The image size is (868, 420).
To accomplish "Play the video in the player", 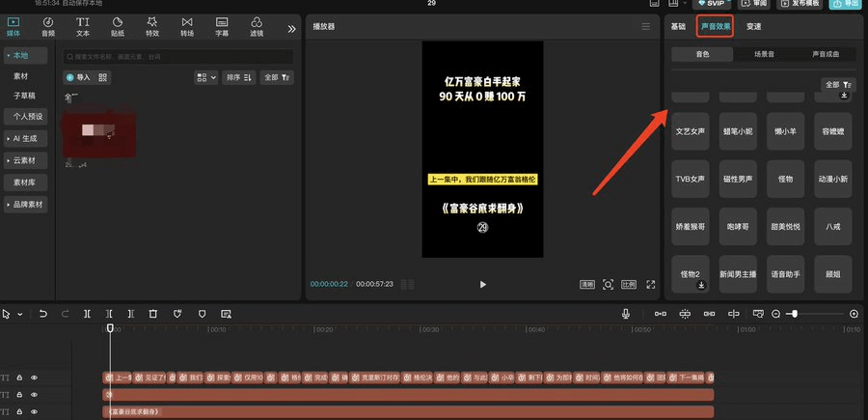I will click(x=482, y=285).
